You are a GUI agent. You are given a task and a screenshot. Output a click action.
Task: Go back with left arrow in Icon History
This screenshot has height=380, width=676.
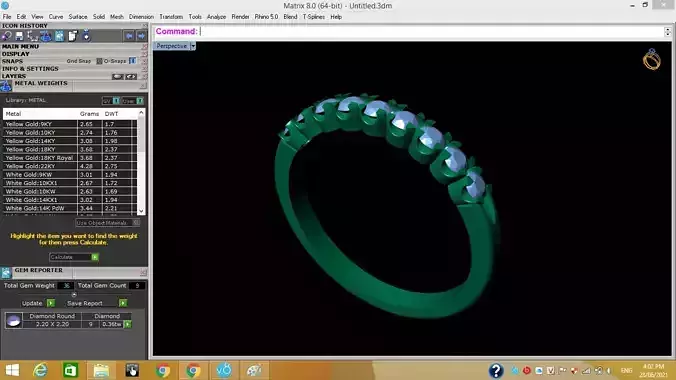pyautogui.click(x=129, y=36)
